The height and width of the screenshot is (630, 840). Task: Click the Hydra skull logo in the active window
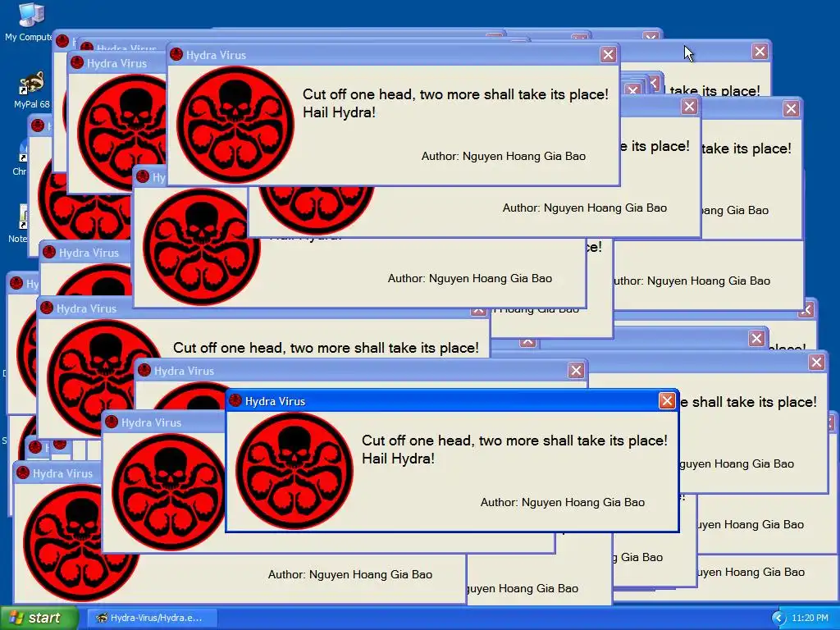[294, 471]
